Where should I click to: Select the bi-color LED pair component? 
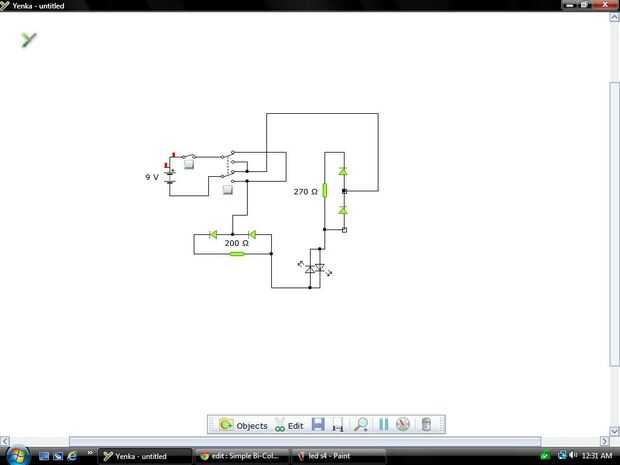click(315, 269)
